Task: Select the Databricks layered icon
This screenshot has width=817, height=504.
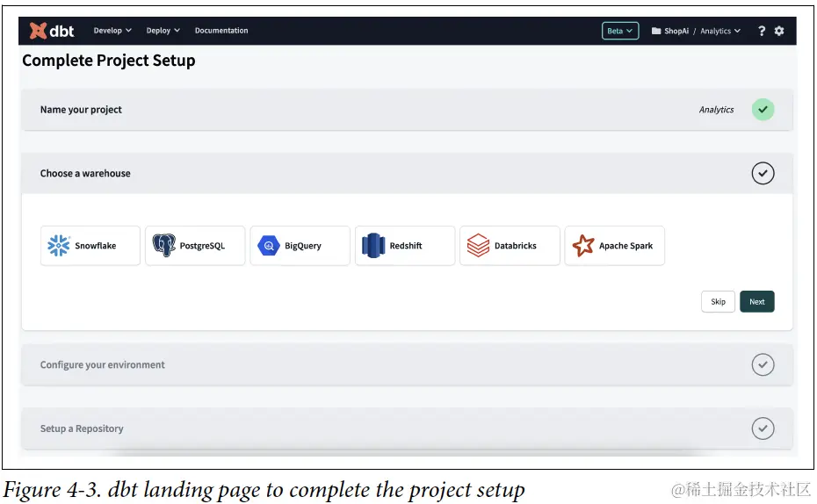Action: [478, 246]
